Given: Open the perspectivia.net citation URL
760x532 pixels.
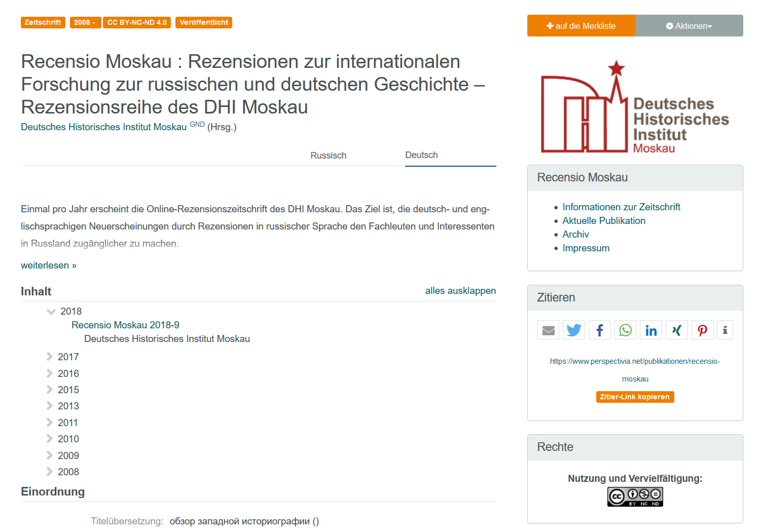Looking at the screenshot, I should pos(635,370).
